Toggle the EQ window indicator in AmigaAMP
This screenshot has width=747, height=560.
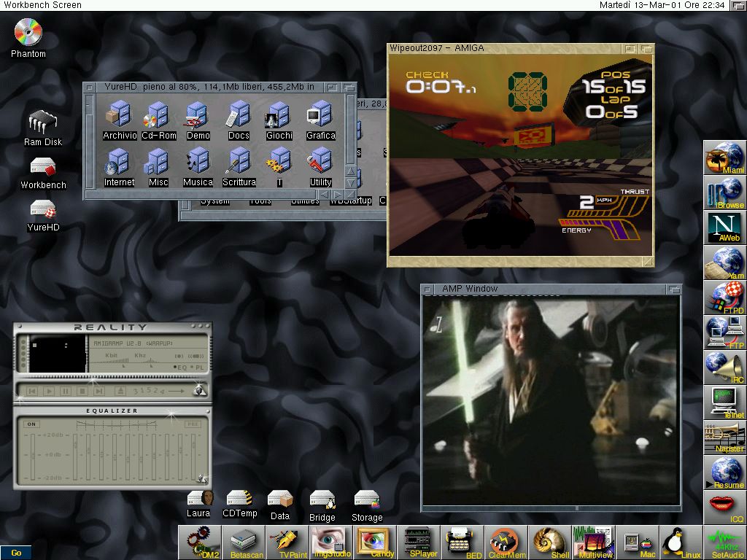point(179,367)
